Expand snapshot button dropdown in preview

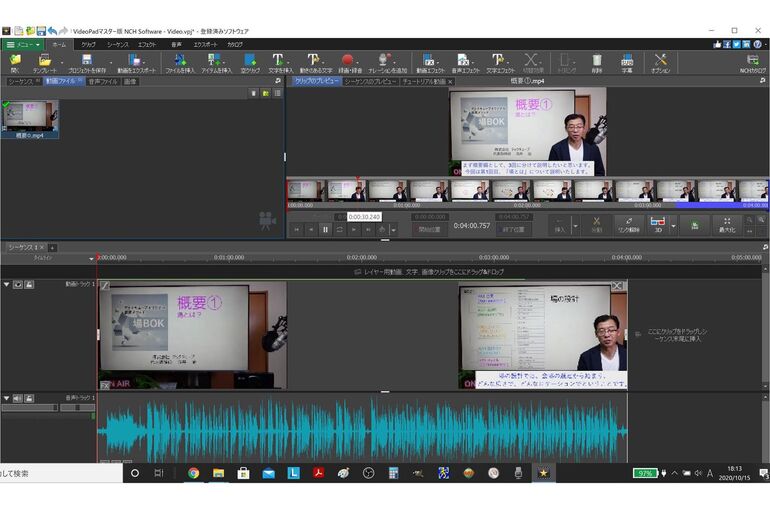pos(393,230)
